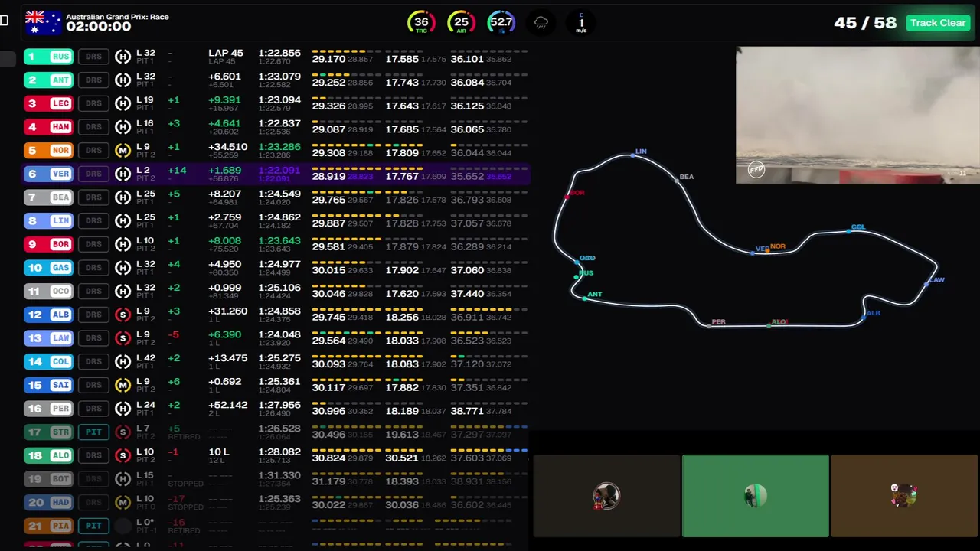Viewport: 980px width, 551px height.
Task: Click the hard tyre icon in PER row
Action: click(122, 409)
